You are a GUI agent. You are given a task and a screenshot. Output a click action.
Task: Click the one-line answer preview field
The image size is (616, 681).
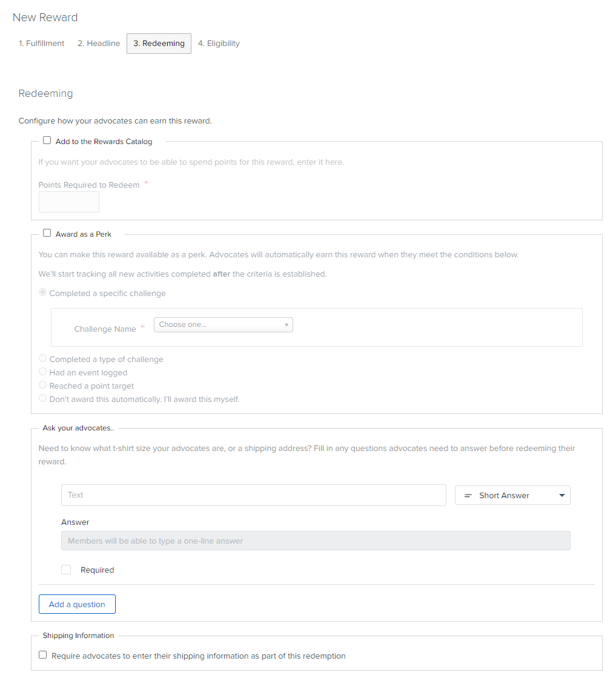pyautogui.click(x=316, y=541)
